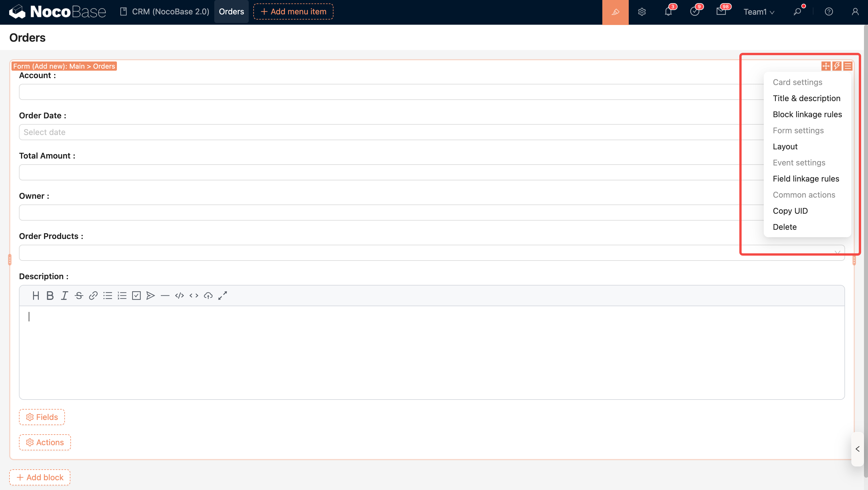Click the strikethrough formatting icon

79,296
